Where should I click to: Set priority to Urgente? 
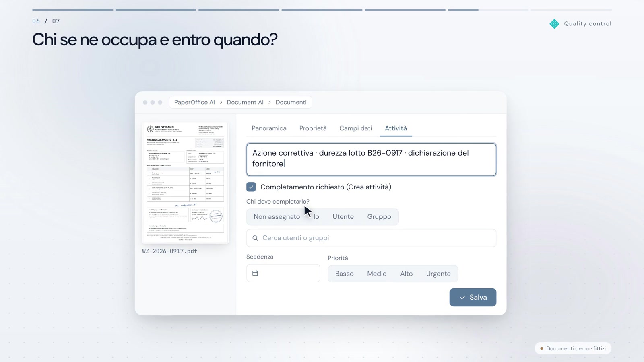[438, 274]
